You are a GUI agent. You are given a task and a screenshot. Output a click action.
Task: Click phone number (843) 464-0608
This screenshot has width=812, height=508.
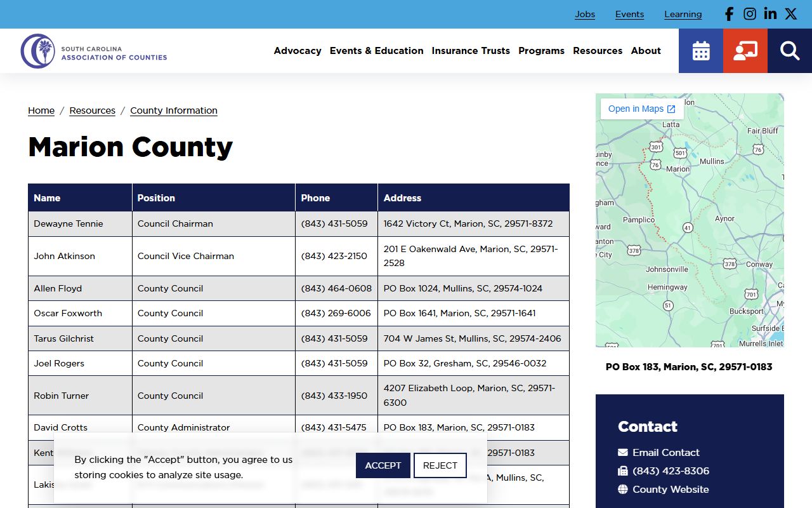coord(337,289)
